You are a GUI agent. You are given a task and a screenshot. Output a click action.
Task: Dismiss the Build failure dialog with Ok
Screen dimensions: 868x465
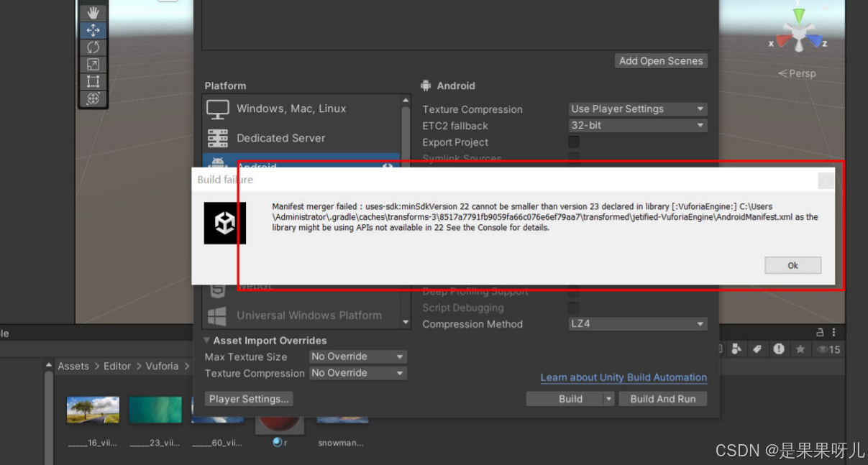pos(792,265)
